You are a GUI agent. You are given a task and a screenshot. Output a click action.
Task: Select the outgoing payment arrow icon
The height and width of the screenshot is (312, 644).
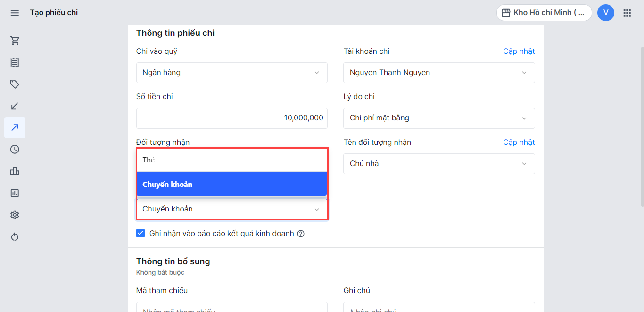[15, 127]
